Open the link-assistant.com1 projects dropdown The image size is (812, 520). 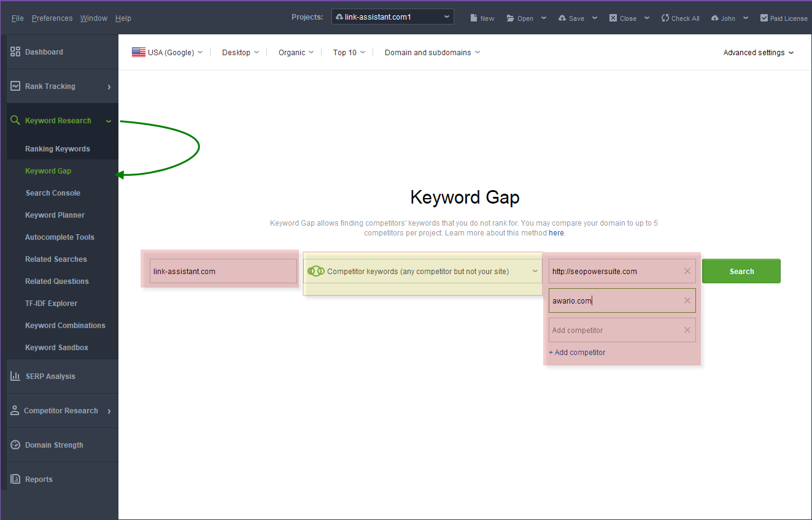pos(392,17)
